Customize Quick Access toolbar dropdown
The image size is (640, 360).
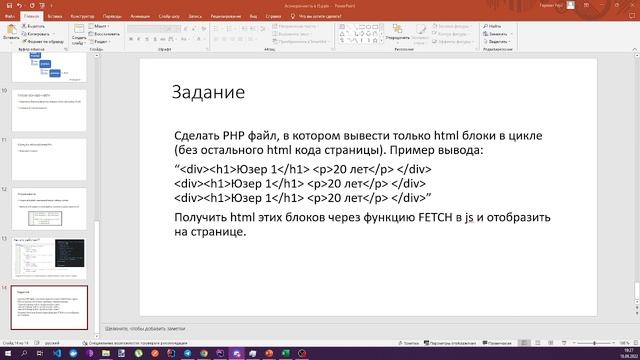click(x=51, y=6)
